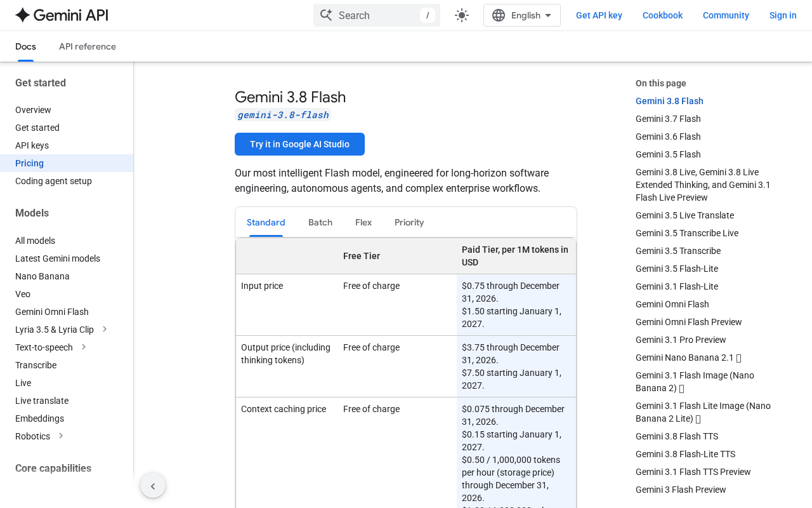
Task: Open Embeddings in the sidebar
Action: point(39,418)
